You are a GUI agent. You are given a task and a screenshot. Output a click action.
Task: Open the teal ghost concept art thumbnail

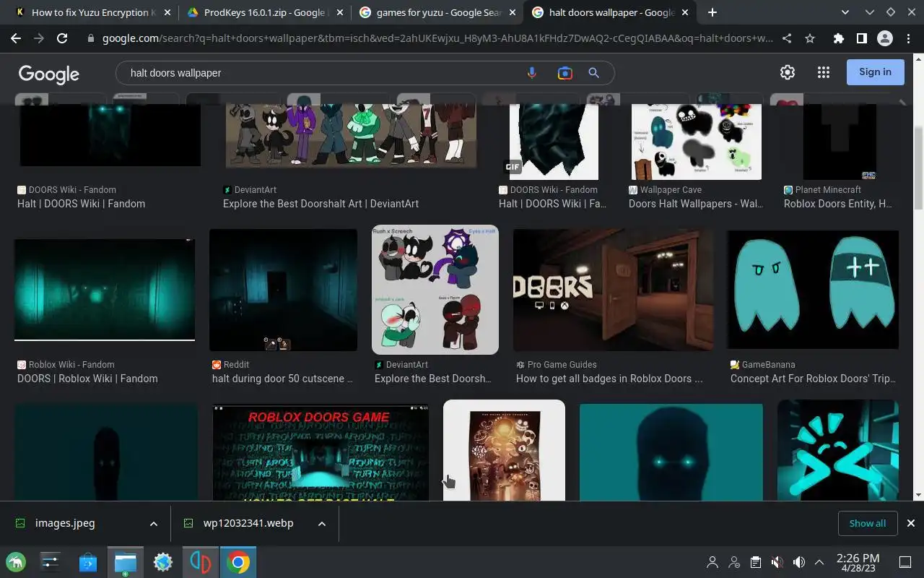813,290
